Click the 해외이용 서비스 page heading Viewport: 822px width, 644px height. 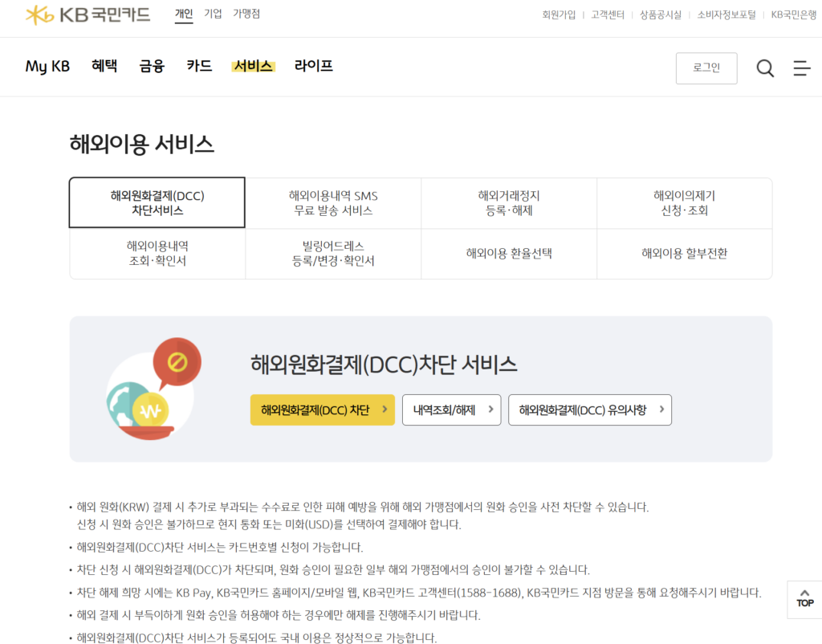(x=141, y=145)
